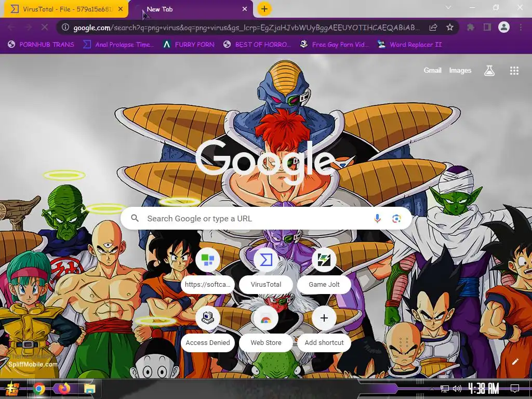The height and width of the screenshot is (399, 532).
Task: Open Gmail link
Action: coord(432,70)
